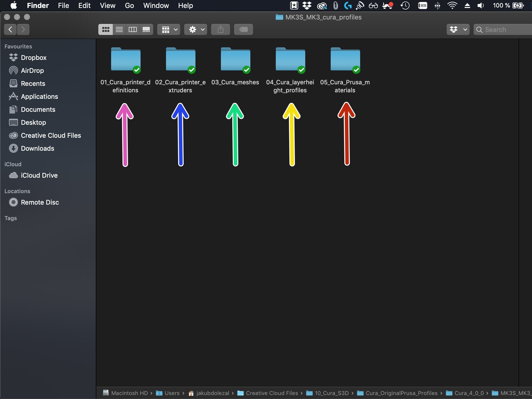The image size is (532, 399).
Task: Expand the iCloud Drive sidebar item
Action: click(x=39, y=175)
